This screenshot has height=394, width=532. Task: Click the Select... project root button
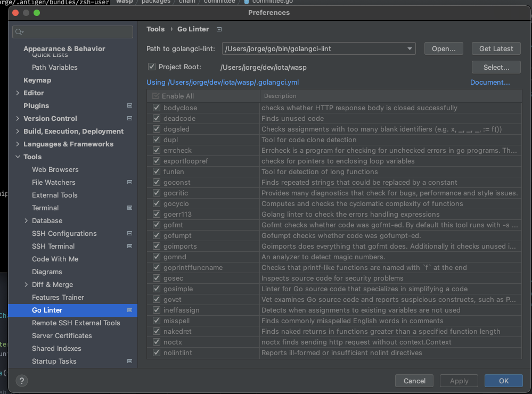(x=496, y=67)
